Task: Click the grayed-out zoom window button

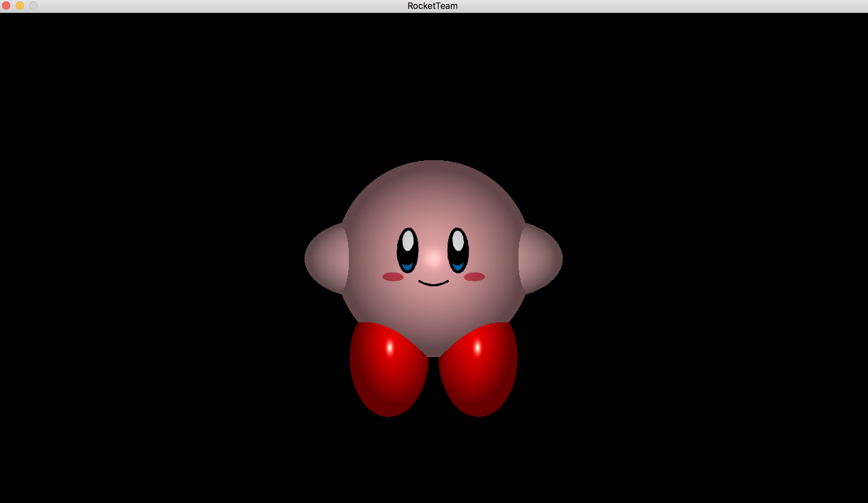Action: [33, 5]
